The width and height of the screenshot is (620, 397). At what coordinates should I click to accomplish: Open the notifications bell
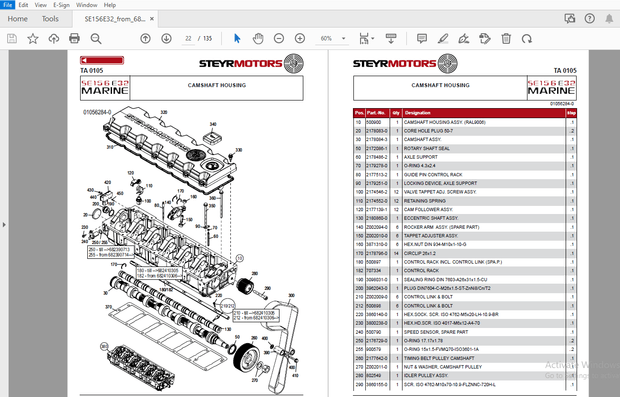(x=609, y=19)
